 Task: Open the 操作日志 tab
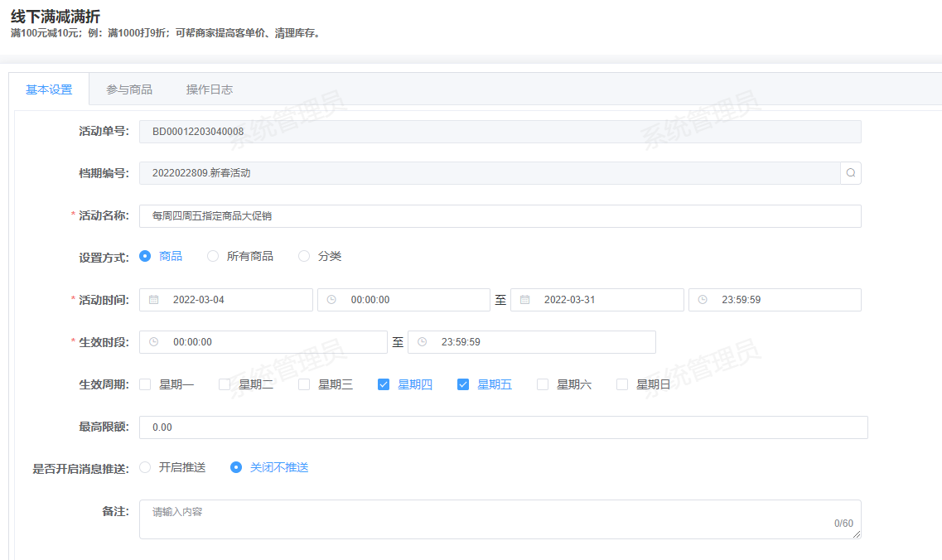(x=210, y=89)
